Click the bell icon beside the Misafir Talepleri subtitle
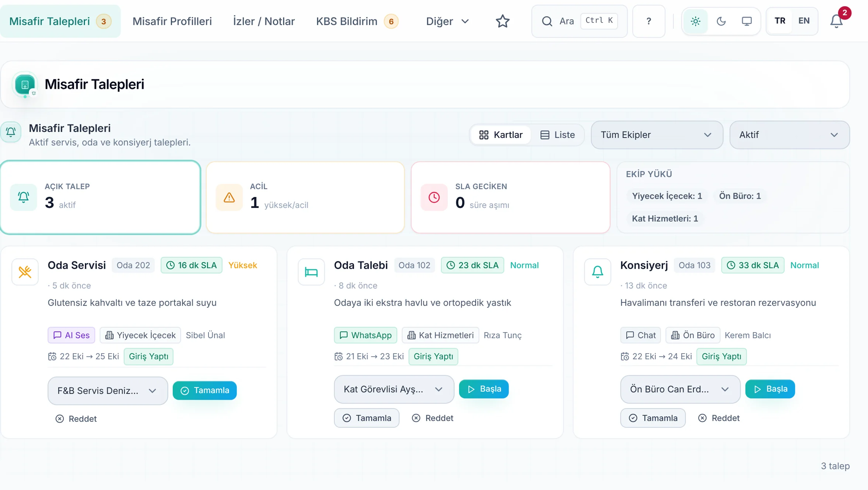The image size is (868, 490). tap(11, 132)
